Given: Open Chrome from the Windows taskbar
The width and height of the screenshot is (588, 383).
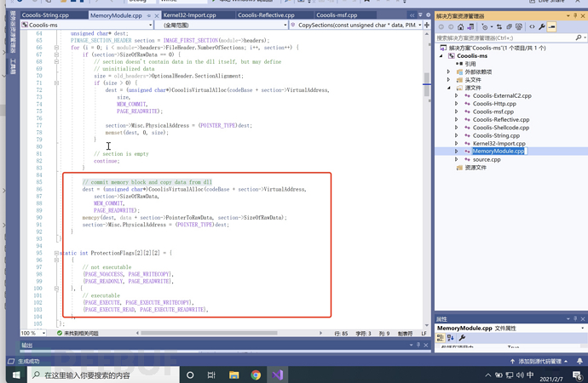Looking at the screenshot, I should click(256, 374).
